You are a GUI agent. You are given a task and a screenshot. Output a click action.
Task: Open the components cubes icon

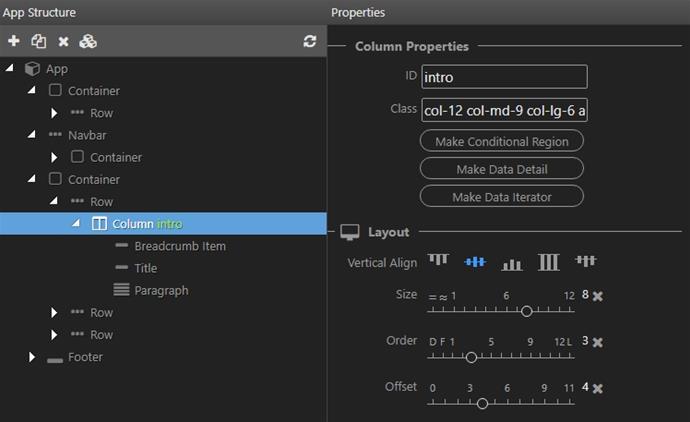pos(88,41)
